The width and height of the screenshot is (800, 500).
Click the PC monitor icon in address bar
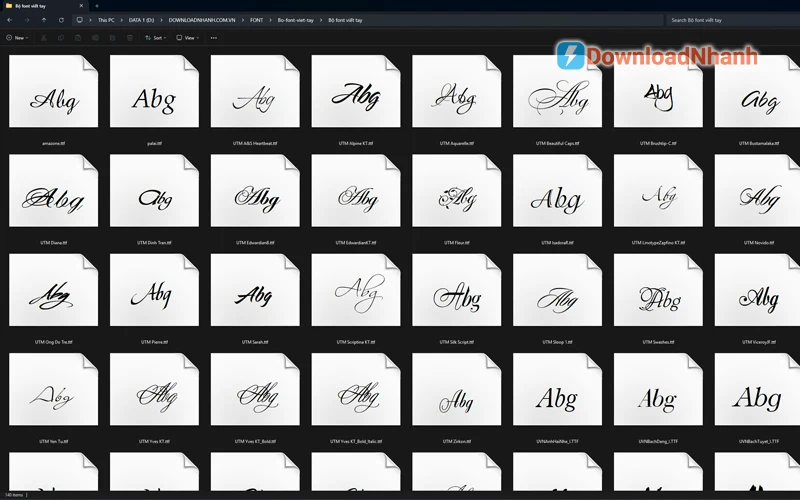(x=80, y=20)
